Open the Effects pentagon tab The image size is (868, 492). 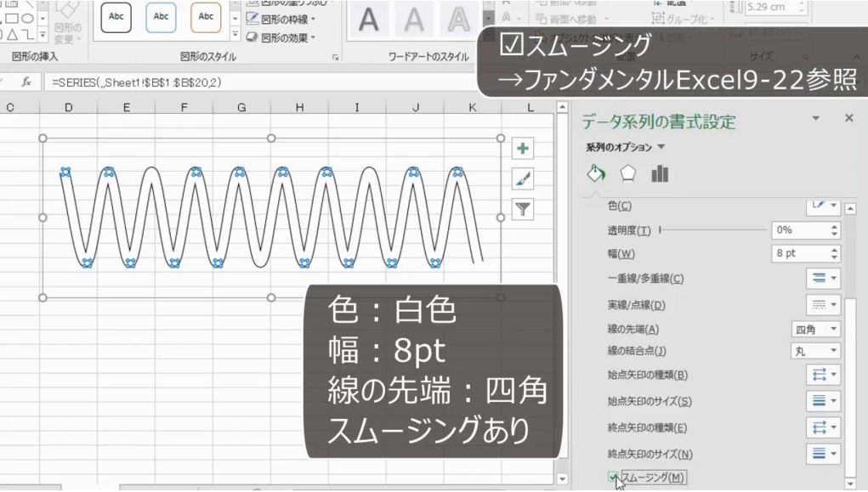[627, 174]
